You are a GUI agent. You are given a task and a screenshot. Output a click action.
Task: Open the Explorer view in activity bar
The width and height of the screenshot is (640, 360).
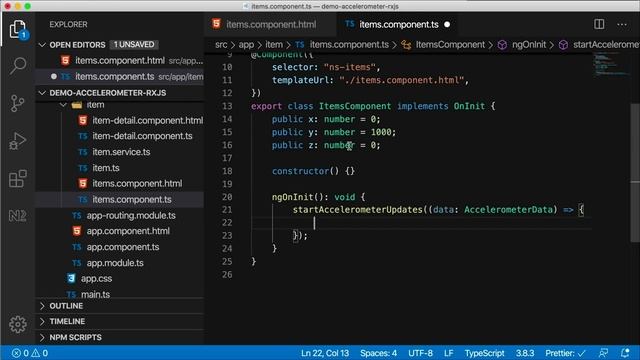click(18, 29)
